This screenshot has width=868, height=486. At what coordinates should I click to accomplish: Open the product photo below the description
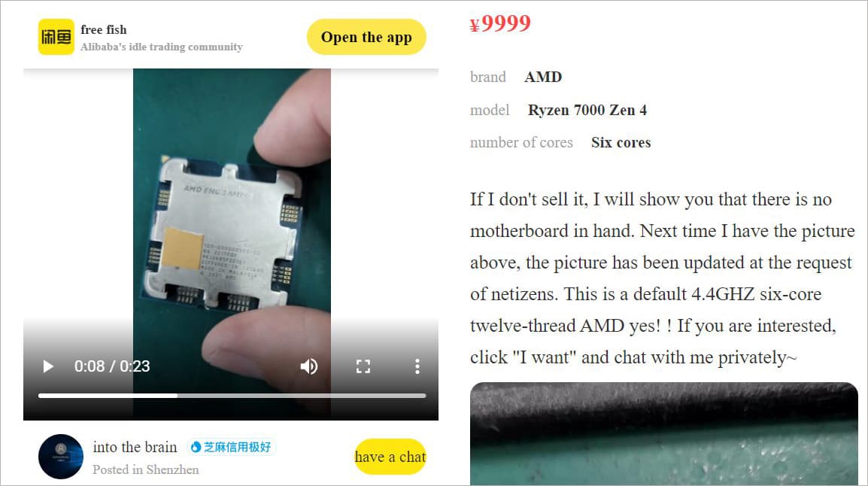pos(663,434)
